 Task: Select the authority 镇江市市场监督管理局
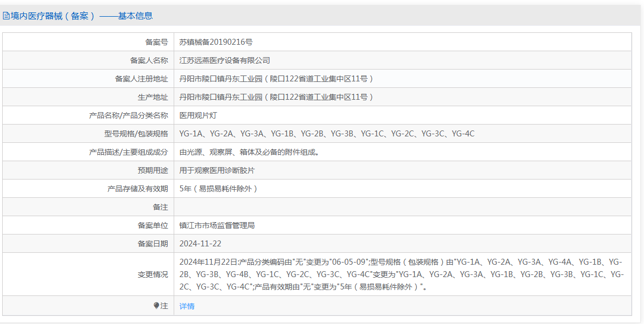coord(217,225)
